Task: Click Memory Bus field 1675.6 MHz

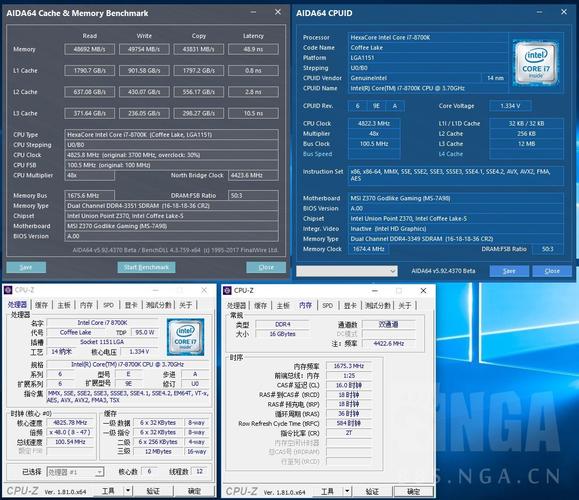Action: pos(89,195)
